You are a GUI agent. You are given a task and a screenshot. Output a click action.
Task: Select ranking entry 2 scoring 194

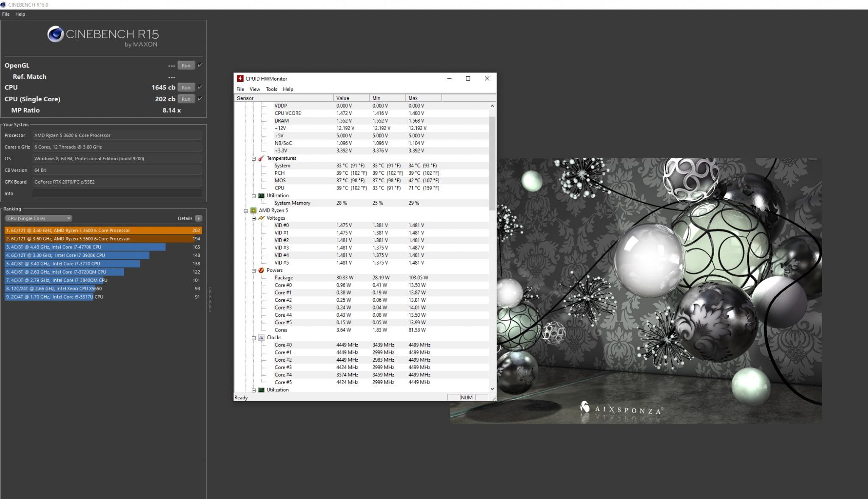pyautogui.click(x=103, y=239)
